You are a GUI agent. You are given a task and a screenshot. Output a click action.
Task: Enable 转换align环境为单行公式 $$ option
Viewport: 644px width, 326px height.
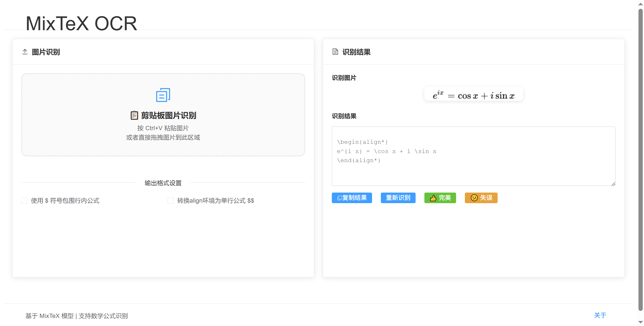pos(171,201)
